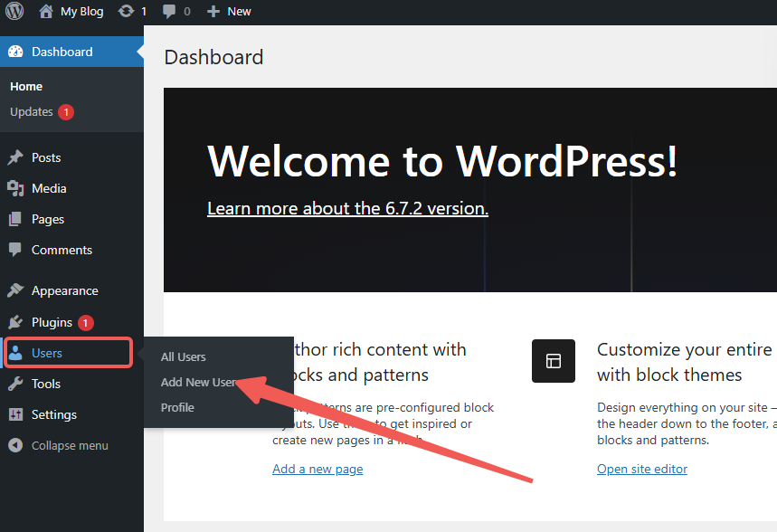This screenshot has height=532, width=777.
Task: Click the comments count 0 in admin bar
Action: tap(187, 12)
